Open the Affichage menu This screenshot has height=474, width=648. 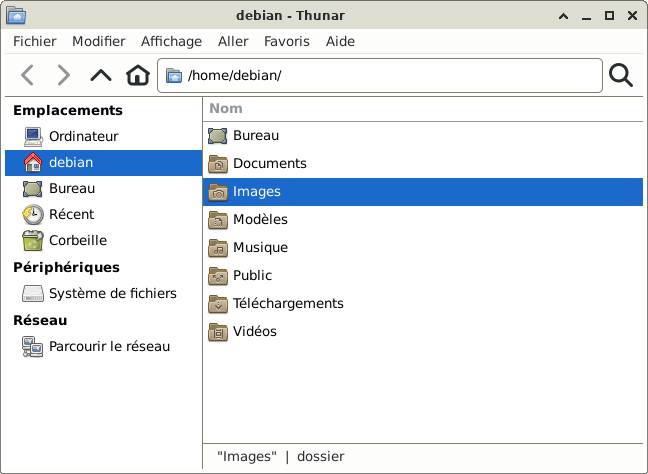[172, 41]
